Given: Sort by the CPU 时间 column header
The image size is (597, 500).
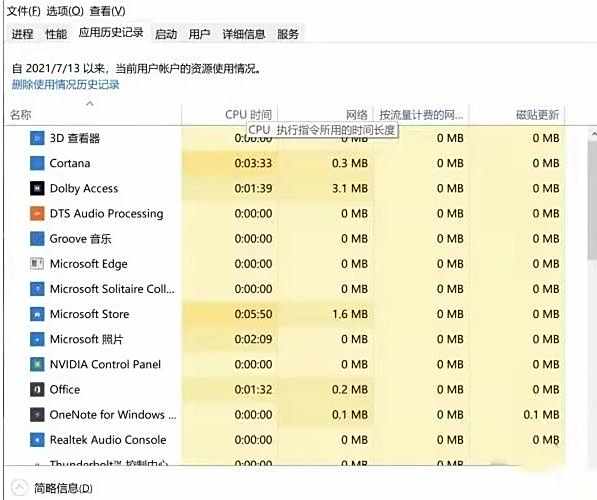Looking at the screenshot, I should (x=230, y=115).
